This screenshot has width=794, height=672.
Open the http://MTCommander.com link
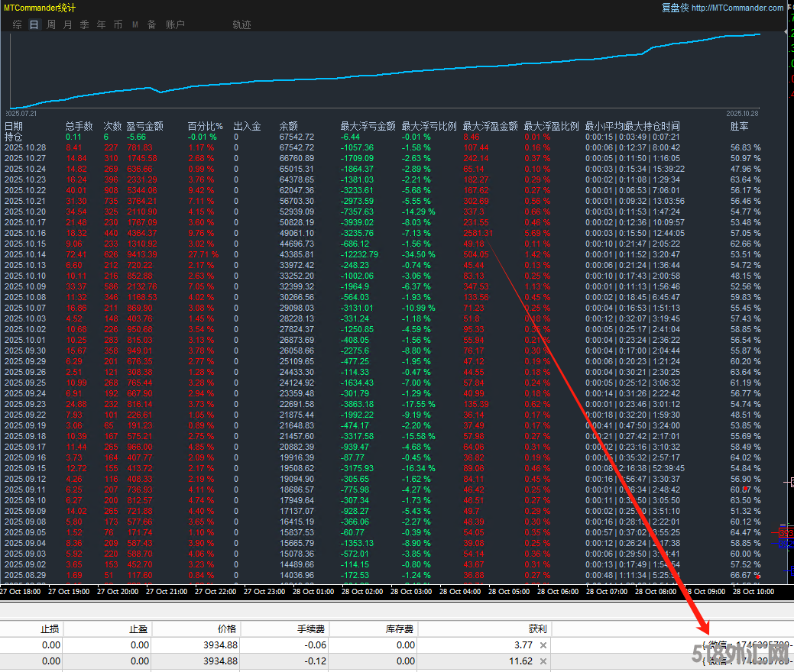(x=737, y=8)
